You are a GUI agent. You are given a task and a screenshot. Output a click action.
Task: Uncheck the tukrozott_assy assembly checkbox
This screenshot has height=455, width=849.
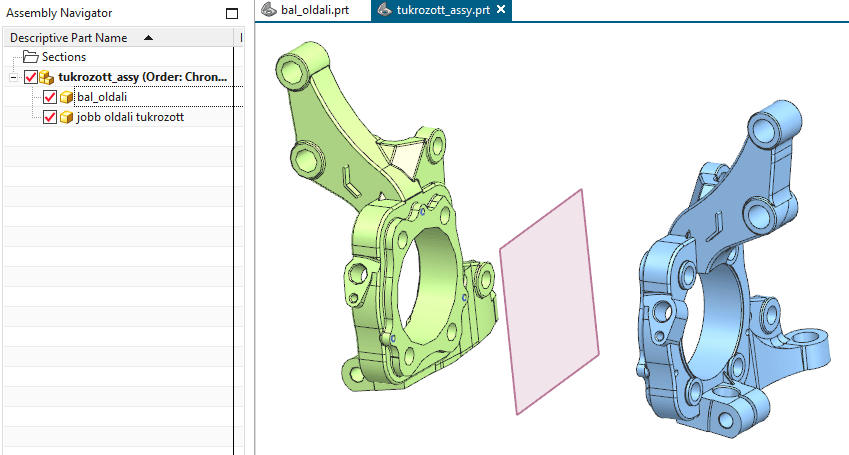(x=31, y=77)
